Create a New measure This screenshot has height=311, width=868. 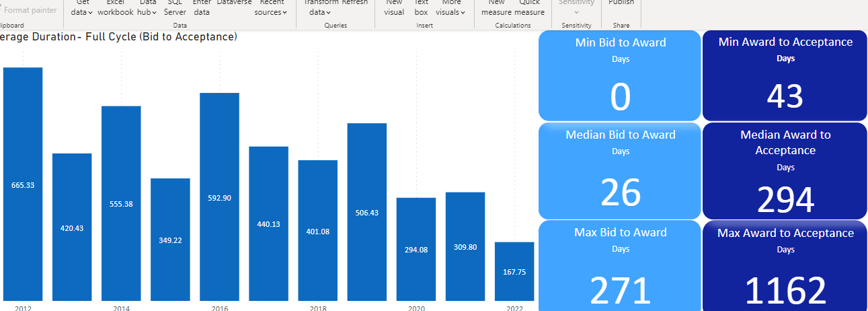pyautogui.click(x=496, y=7)
